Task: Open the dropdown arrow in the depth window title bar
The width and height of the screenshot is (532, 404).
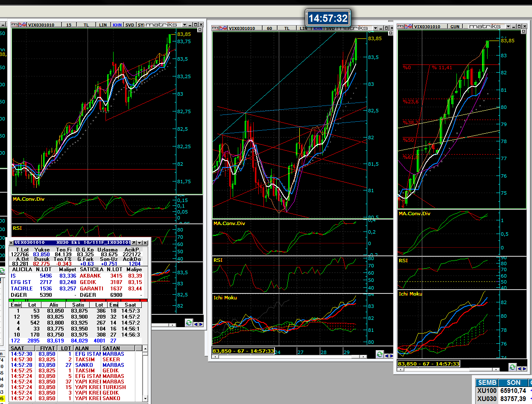Action: [139, 243]
